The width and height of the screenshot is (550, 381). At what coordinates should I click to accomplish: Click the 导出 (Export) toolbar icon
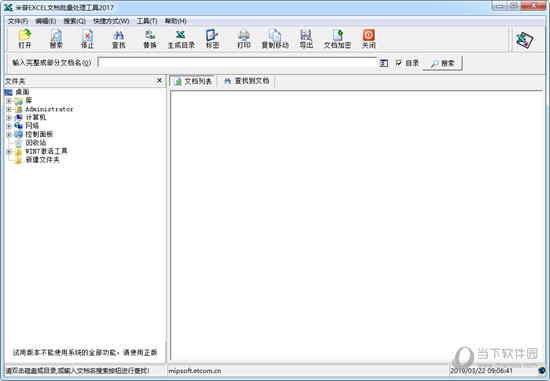point(306,39)
